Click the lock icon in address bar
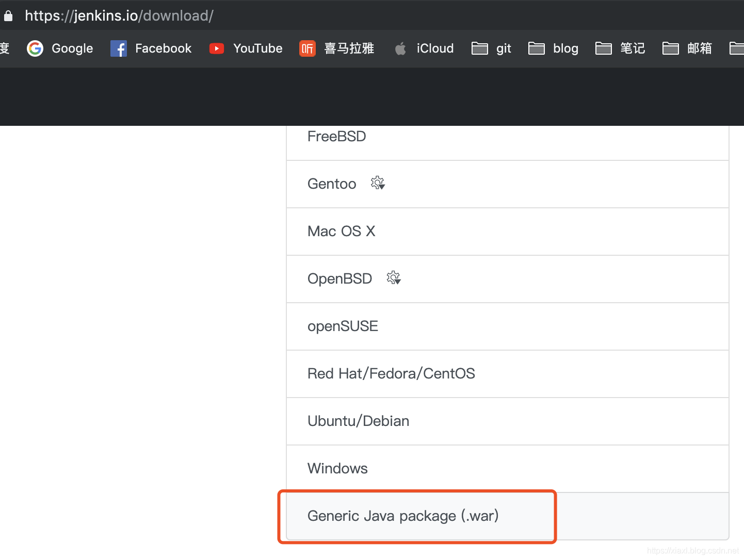This screenshot has width=744, height=560. pos(8,16)
